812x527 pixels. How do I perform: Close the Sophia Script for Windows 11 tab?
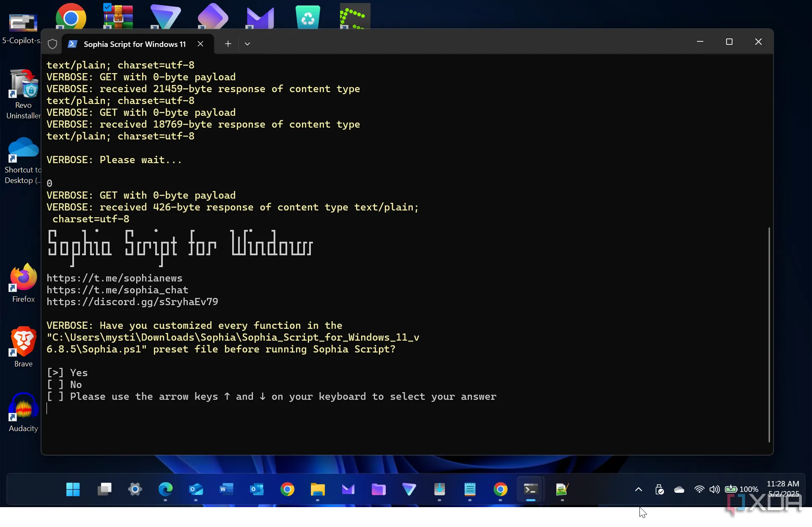coord(200,44)
